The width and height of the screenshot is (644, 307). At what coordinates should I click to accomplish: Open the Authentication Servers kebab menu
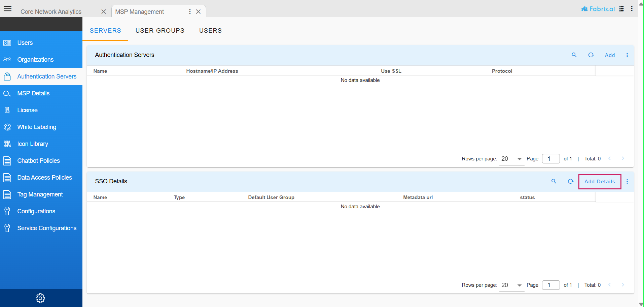627,55
